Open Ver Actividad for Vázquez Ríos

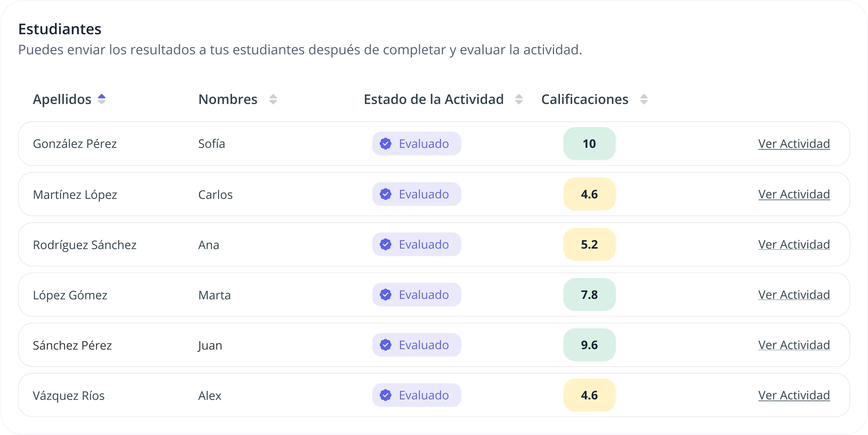click(x=794, y=395)
